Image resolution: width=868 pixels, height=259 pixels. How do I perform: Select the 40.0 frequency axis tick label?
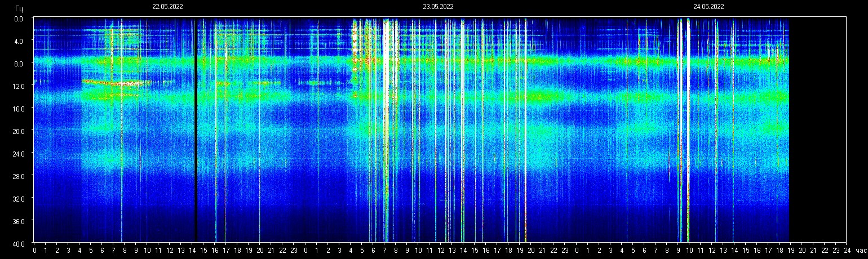(19, 243)
